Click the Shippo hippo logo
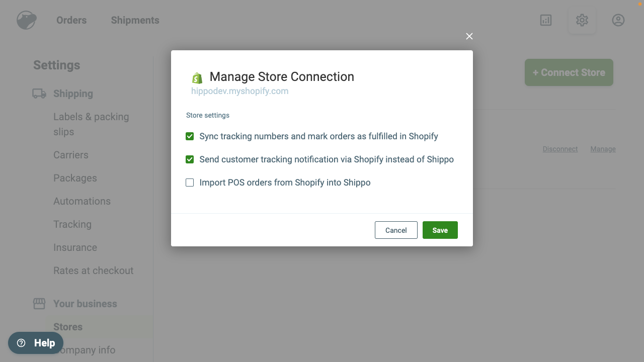The width and height of the screenshot is (644, 362). click(26, 20)
